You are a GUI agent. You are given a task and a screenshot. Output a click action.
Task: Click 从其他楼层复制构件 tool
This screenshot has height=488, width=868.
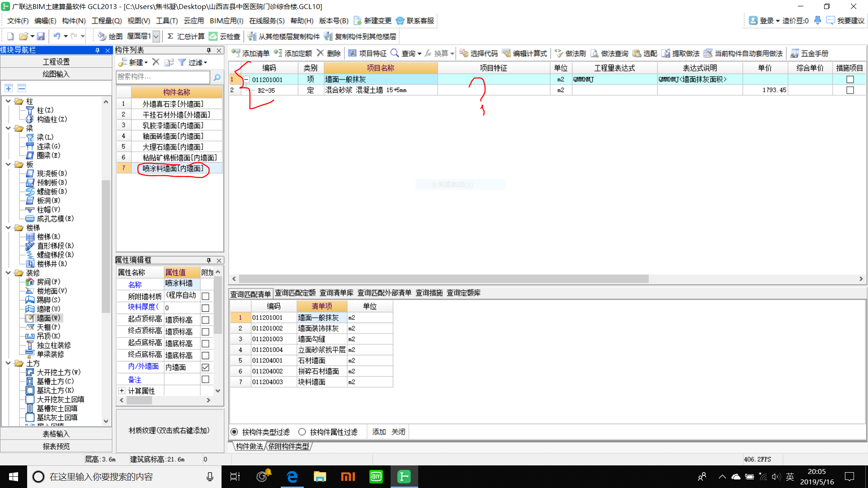coord(284,36)
